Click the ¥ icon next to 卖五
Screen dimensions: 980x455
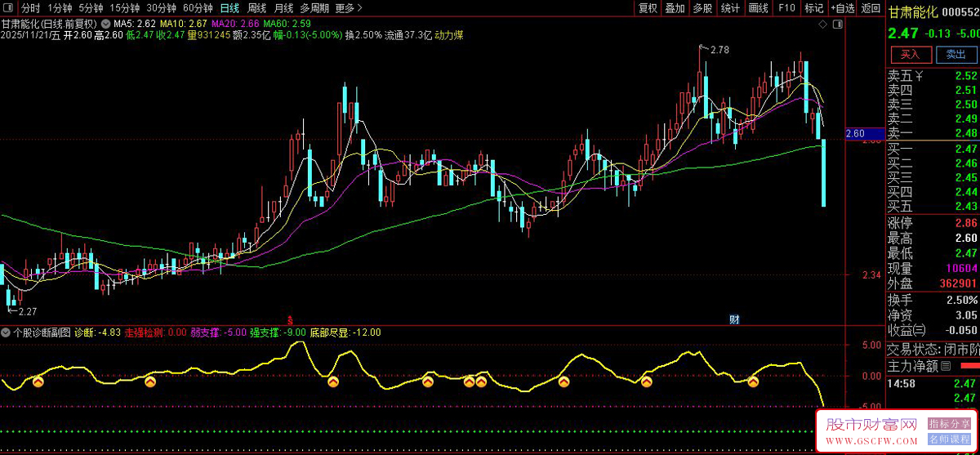point(920,76)
